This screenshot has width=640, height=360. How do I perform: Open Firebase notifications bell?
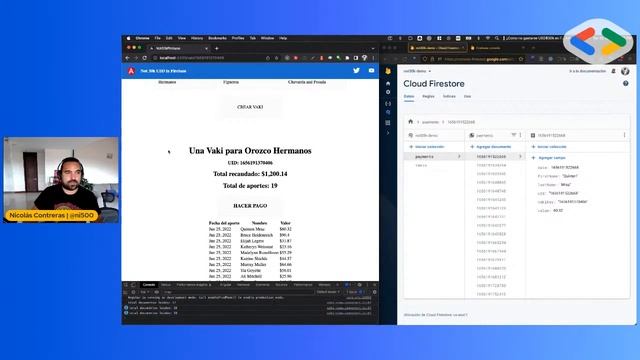[x=613, y=71]
